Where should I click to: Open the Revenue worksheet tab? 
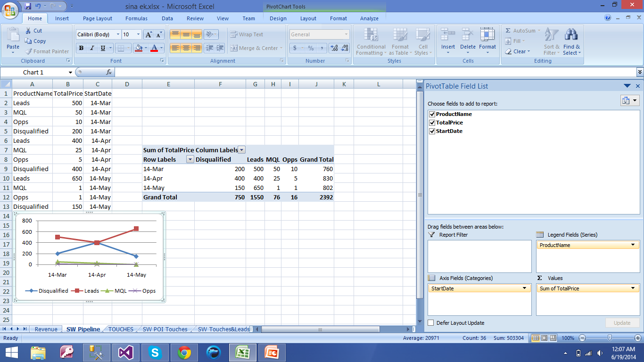click(x=46, y=329)
